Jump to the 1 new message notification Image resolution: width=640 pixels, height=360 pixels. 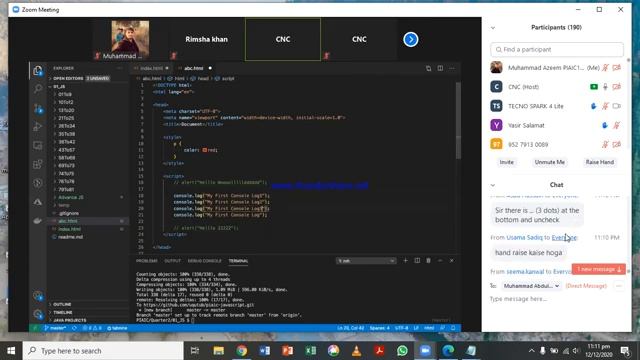pyautogui.click(x=599, y=269)
